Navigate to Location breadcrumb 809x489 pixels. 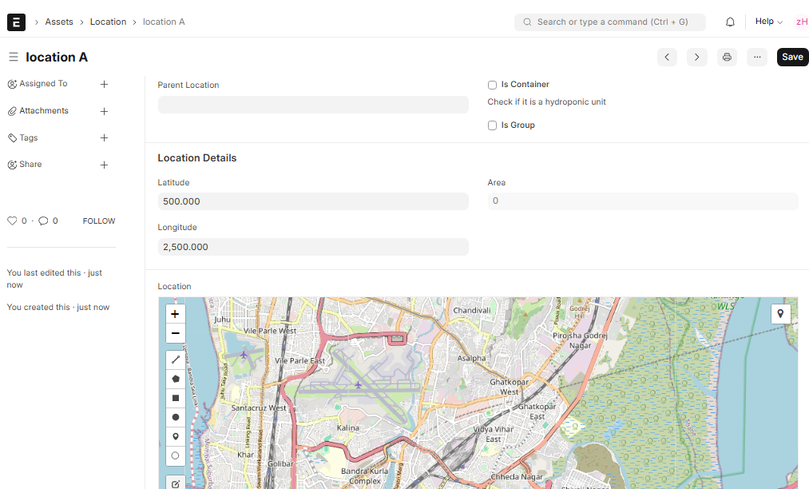point(108,22)
